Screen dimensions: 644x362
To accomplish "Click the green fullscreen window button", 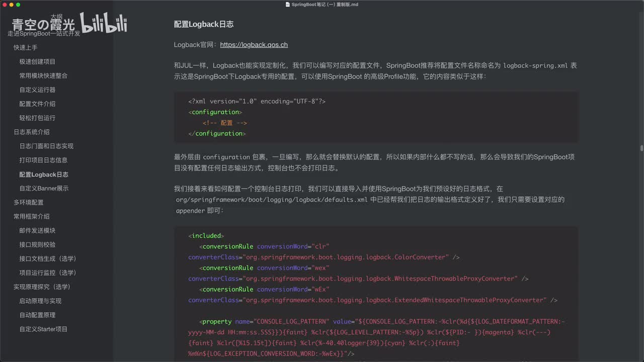I will click(x=18, y=5).
